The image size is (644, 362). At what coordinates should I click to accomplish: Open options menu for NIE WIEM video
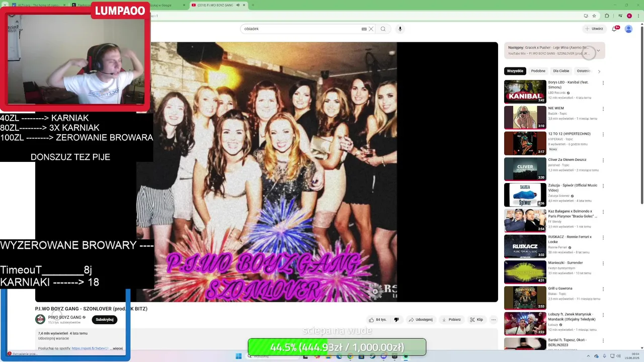pyautogui.click(x=603, y=109)
